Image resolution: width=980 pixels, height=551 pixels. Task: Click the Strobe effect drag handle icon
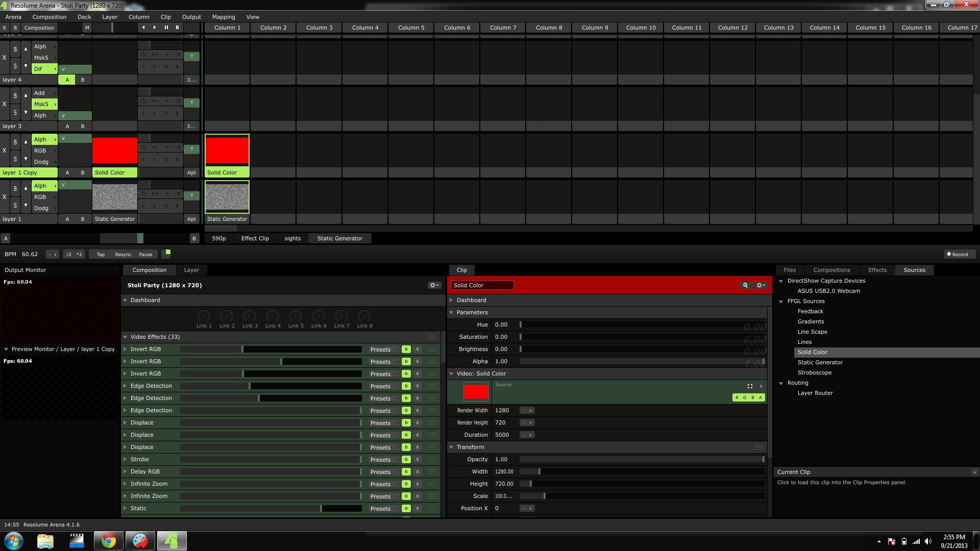pyautogui.click(x=432, y=459)
